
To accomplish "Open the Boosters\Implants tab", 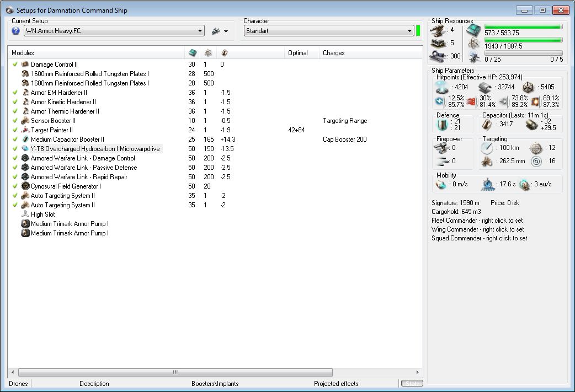I will tap(215, 384).
